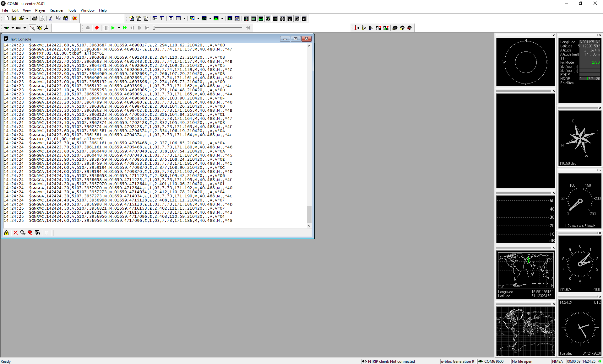
Task: Clear the console with the red X
Action: click(15, 233)
